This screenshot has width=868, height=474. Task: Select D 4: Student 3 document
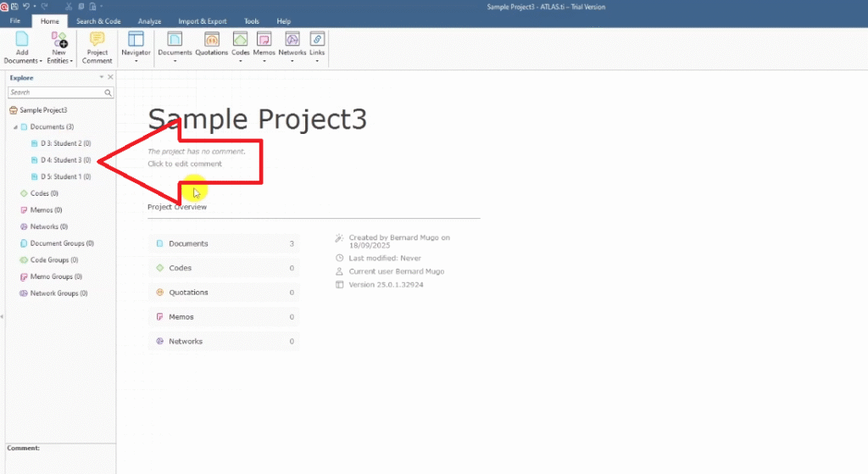pyautogui.click(x=65, y=160)
